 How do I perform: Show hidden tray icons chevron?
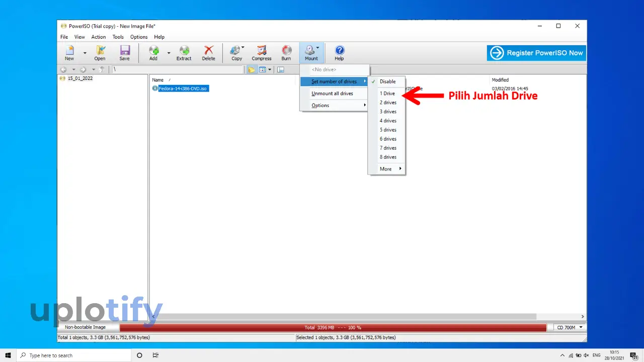coord(562,355)
